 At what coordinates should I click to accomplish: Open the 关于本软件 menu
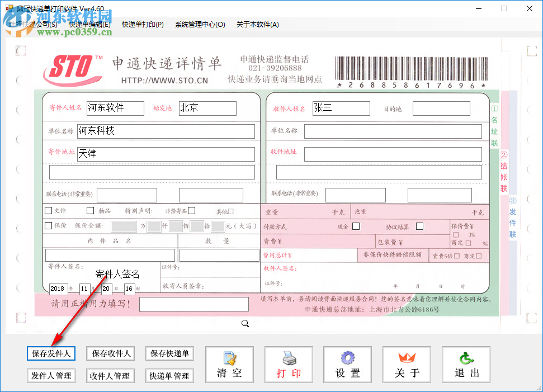pyautogui.click(x=257, y=25)
